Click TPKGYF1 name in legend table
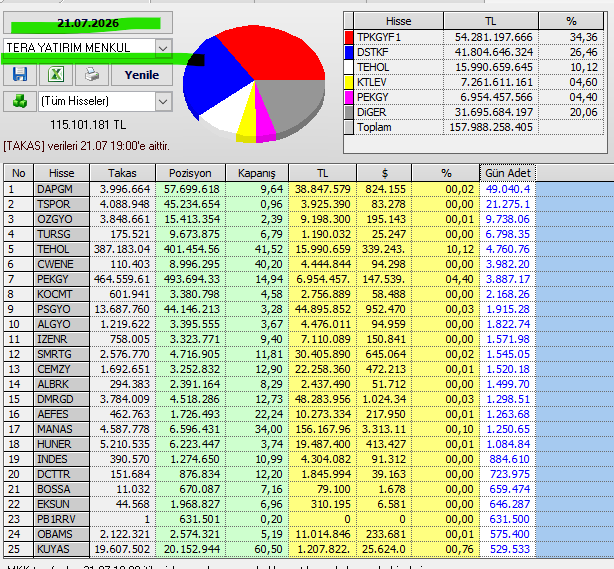 pos(379,38)
